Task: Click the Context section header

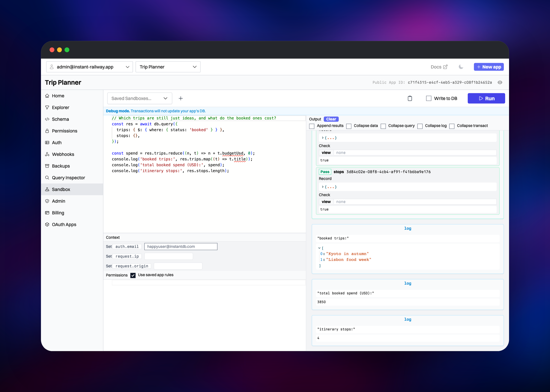Action: [113, 238]
